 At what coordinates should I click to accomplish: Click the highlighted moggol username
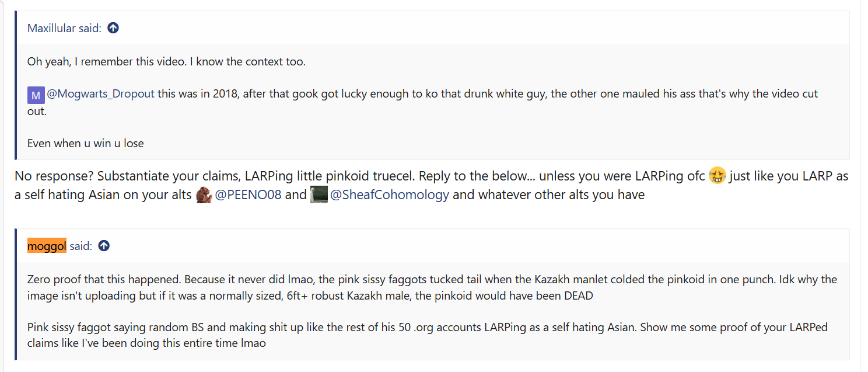click(47, 246)
